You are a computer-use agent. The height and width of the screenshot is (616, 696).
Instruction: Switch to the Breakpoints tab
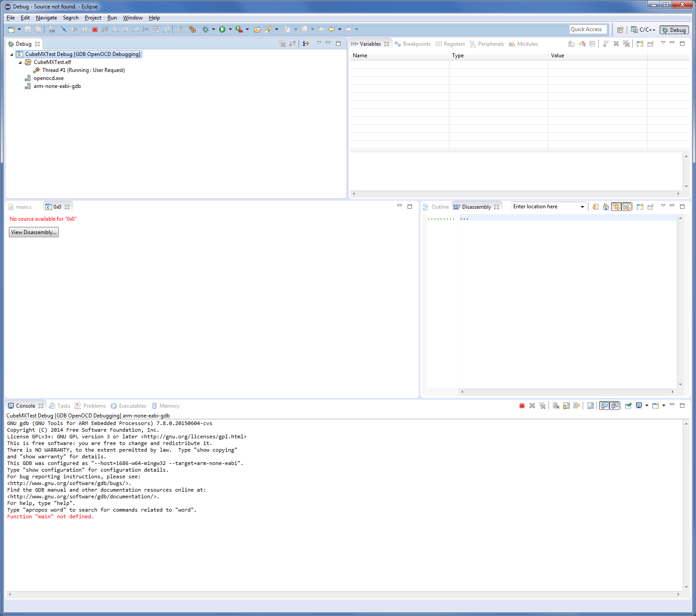click(x=412, y=44)
